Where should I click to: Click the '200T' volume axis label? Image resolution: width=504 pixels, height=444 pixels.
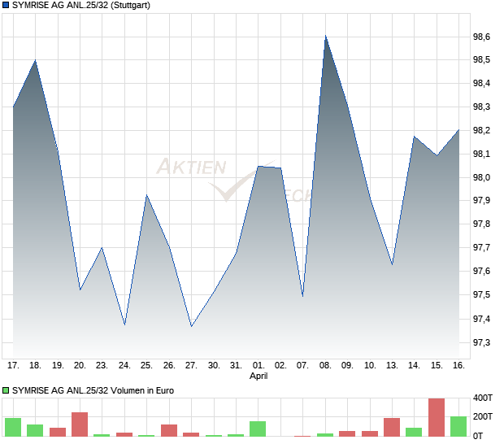coord(483,416)
